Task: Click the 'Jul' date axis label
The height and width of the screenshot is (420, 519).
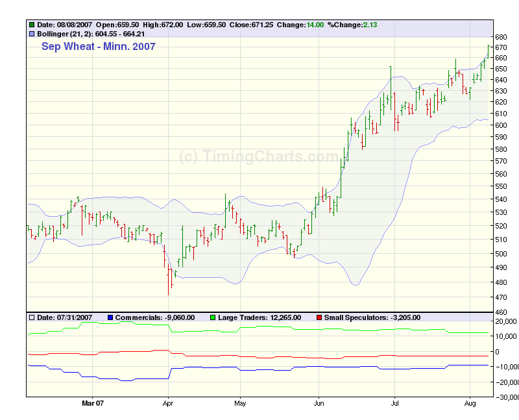Action: (x=394, y=403)
